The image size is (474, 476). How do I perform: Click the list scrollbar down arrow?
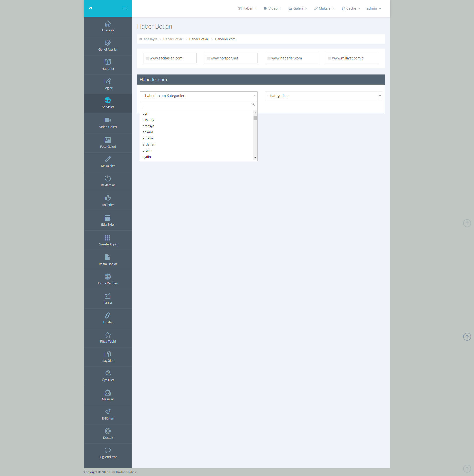[255, 158]
